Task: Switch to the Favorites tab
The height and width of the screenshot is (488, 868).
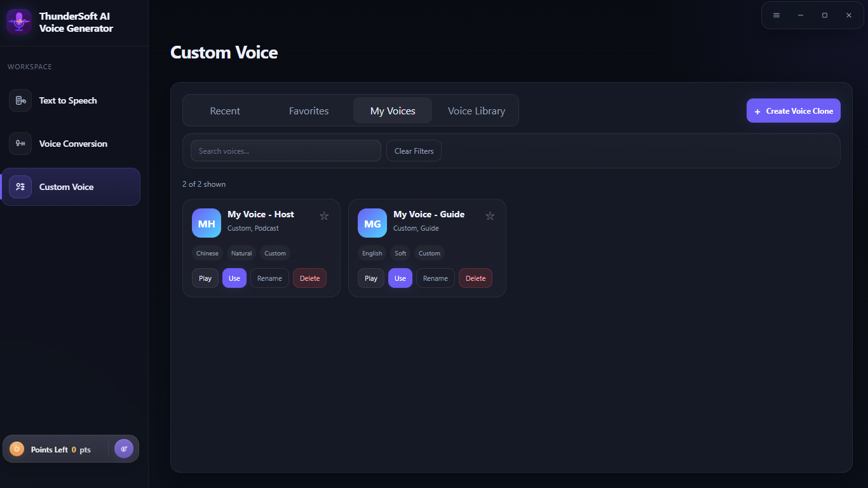Action: point(309,111)
